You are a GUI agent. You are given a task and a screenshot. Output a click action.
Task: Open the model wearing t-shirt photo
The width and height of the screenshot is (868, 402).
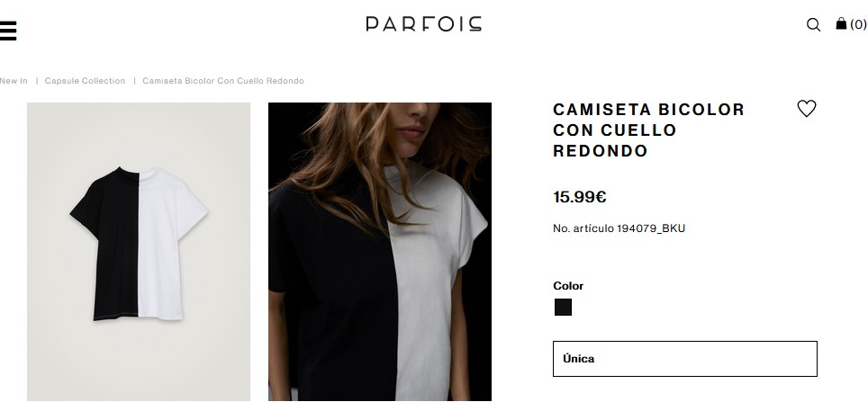click(x=380, y=252)
